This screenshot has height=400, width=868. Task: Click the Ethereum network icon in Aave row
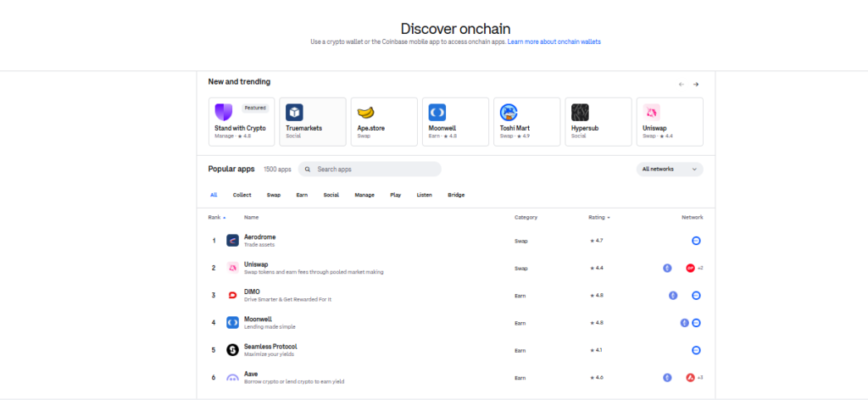[668, 378]
